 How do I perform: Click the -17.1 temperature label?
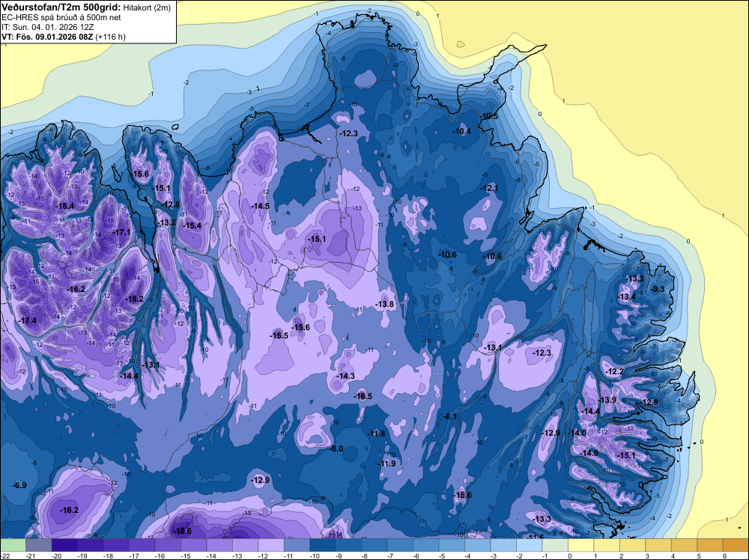121,233
